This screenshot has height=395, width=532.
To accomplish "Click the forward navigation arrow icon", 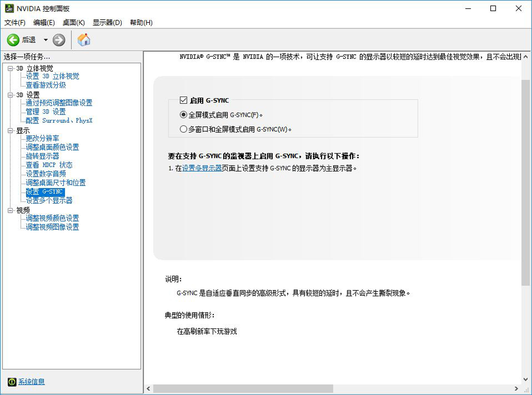I will pyautogui.click(x=59, y=40).
